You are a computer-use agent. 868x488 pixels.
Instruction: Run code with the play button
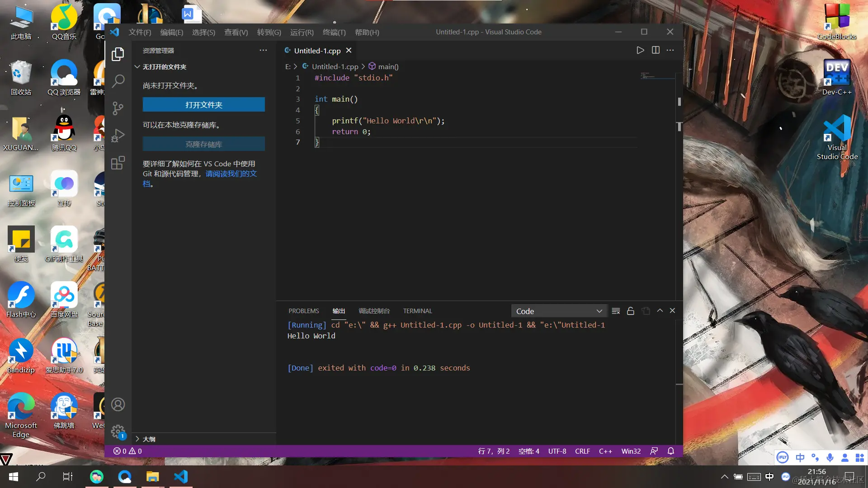coord(640,50)
